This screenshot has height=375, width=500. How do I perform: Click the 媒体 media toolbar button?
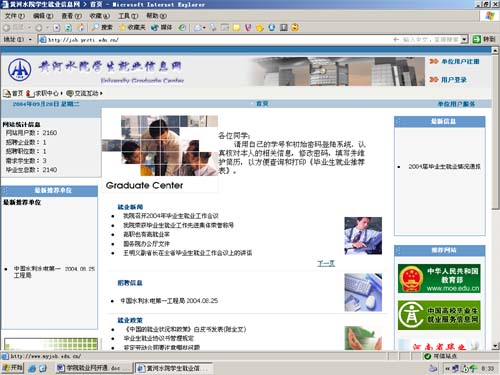point(161,27)
